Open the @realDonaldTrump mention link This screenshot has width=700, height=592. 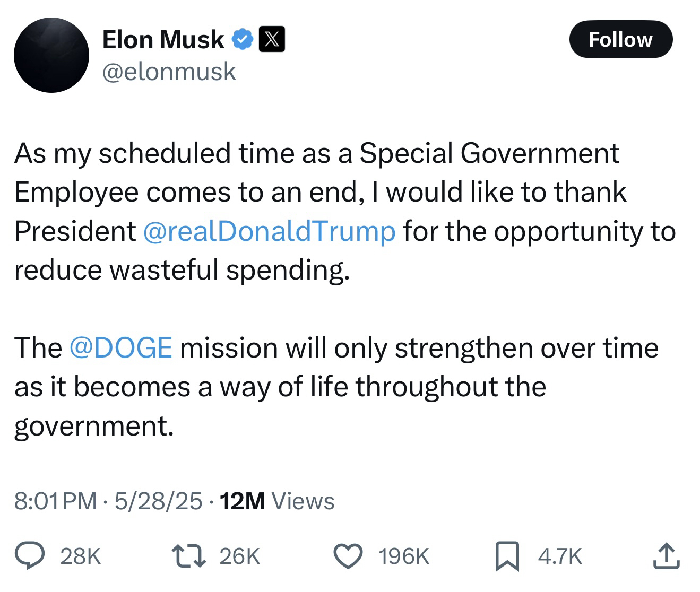(x=270, y=231)
